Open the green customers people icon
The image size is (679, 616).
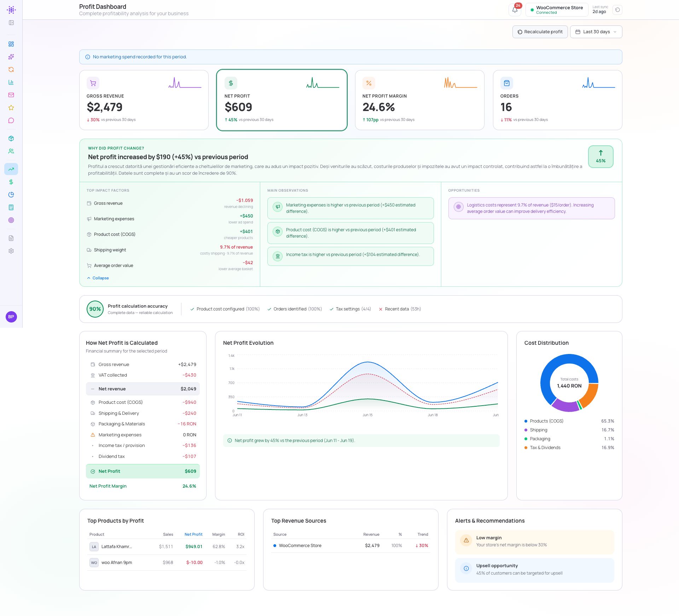coord(11,151)
